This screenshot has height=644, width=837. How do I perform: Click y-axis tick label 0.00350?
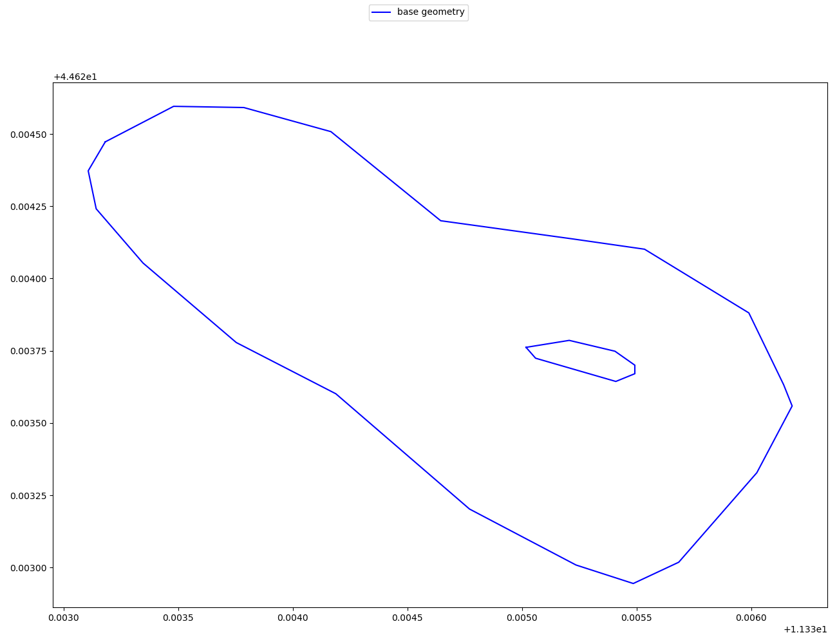[x=28, y=423]
